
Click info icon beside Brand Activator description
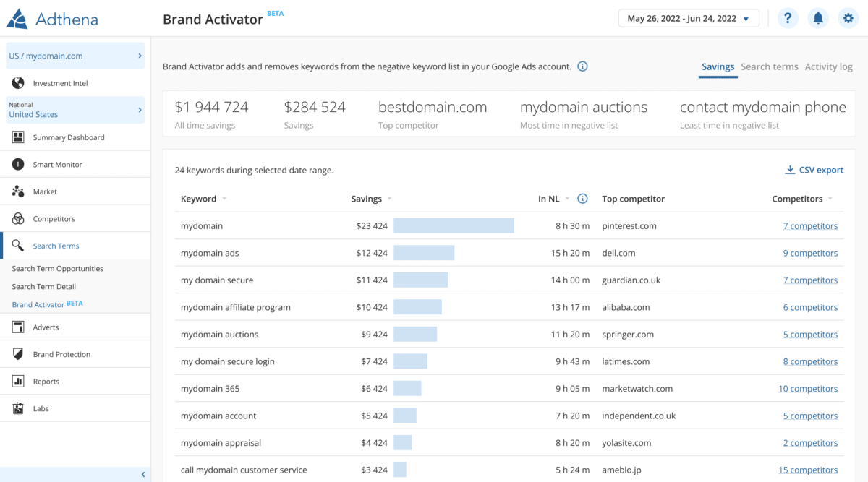pos(582,66)
